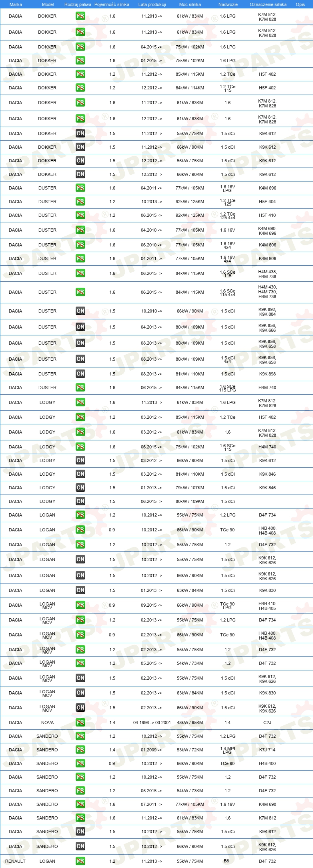Click power value 84kW / 114KM
Image resolution: width=313 pixels, height=868 pixels.
coord(190,88)
